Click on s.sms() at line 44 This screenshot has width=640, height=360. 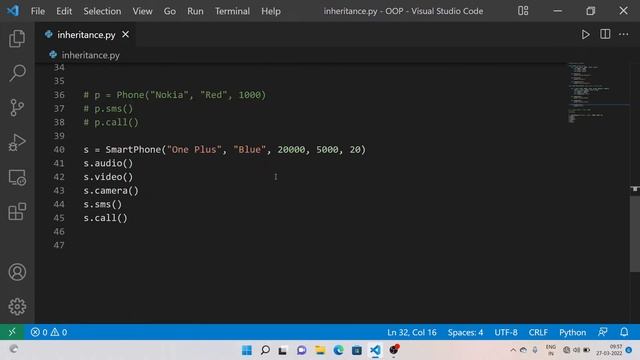(102, 204)
